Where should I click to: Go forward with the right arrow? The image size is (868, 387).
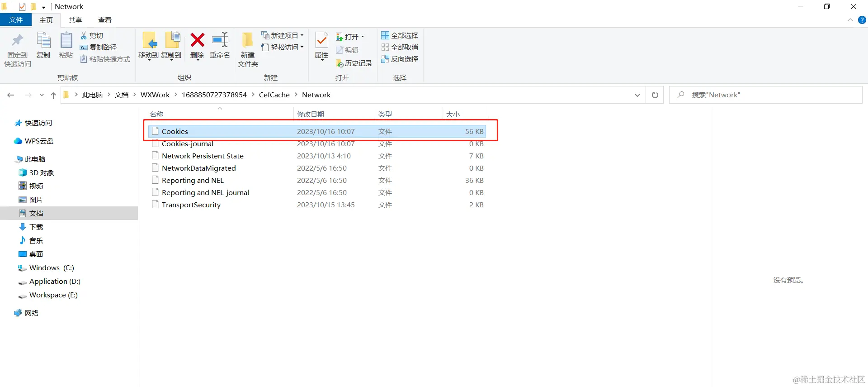pos(28,95)
